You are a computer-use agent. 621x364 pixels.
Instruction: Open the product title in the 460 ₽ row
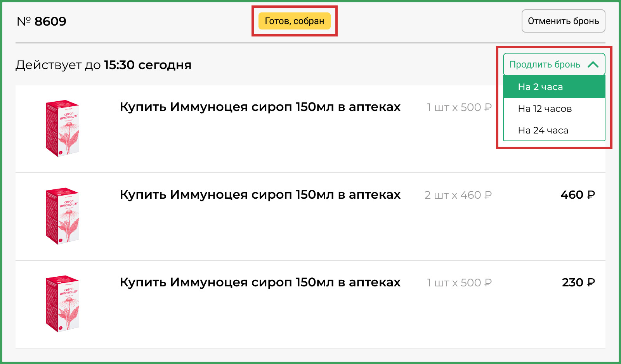260,194
